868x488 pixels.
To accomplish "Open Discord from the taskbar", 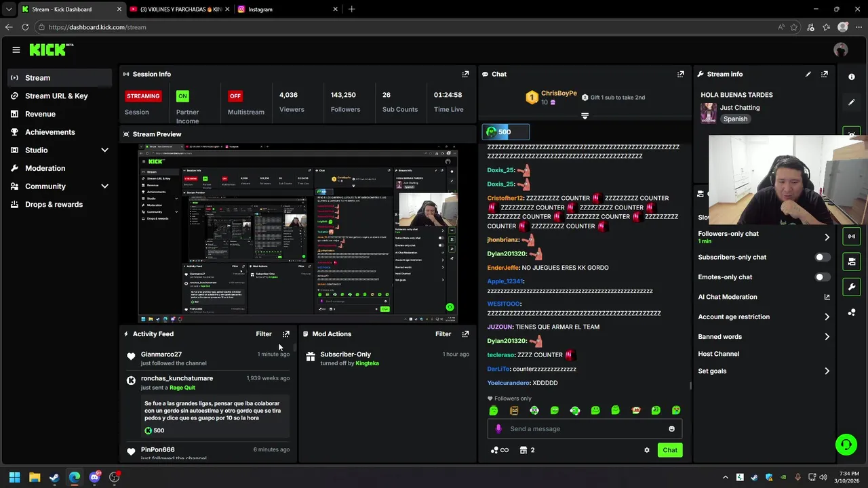I will point(94,477).
